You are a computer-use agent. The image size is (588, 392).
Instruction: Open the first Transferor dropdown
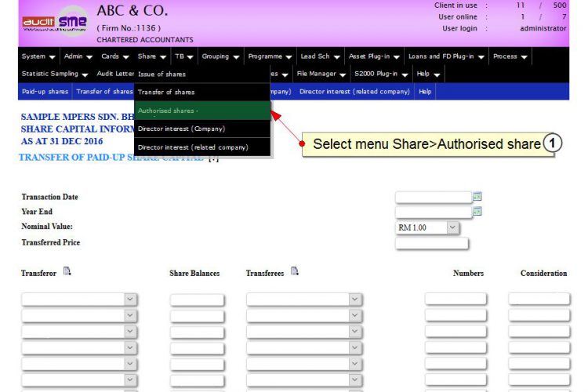79,299
